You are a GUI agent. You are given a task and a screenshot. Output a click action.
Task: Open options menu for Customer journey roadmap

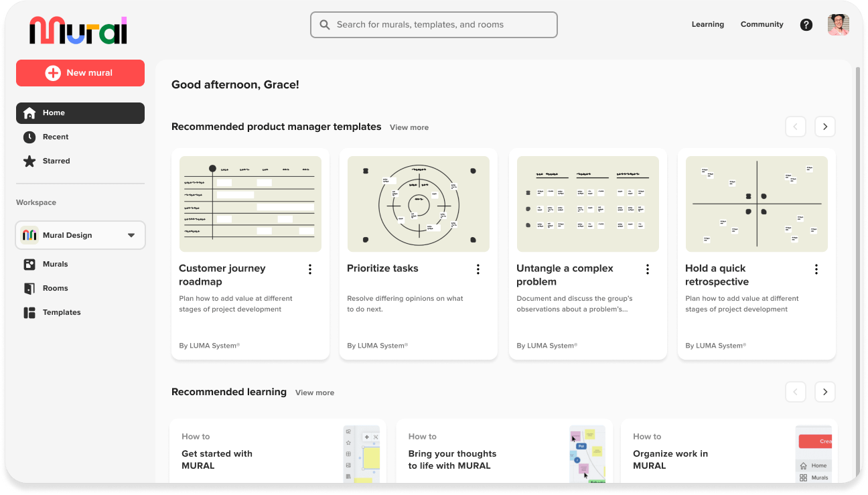click(x=310, y=269)
